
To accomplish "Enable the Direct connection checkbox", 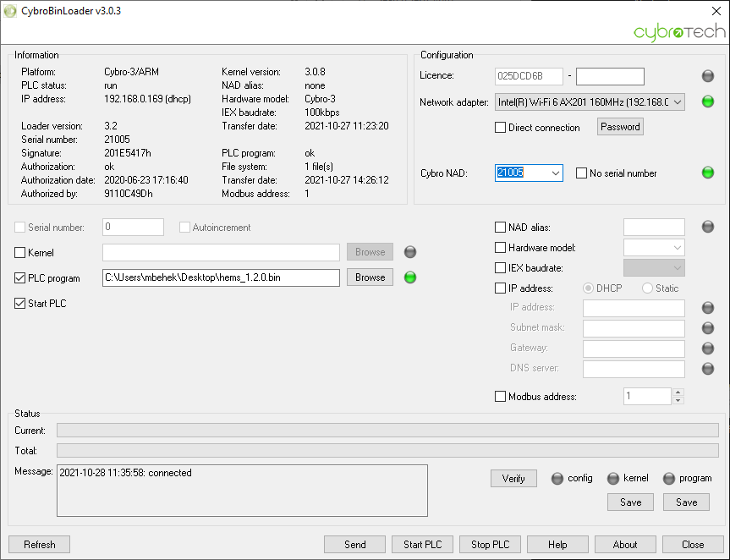I will [x=501, y=128].
